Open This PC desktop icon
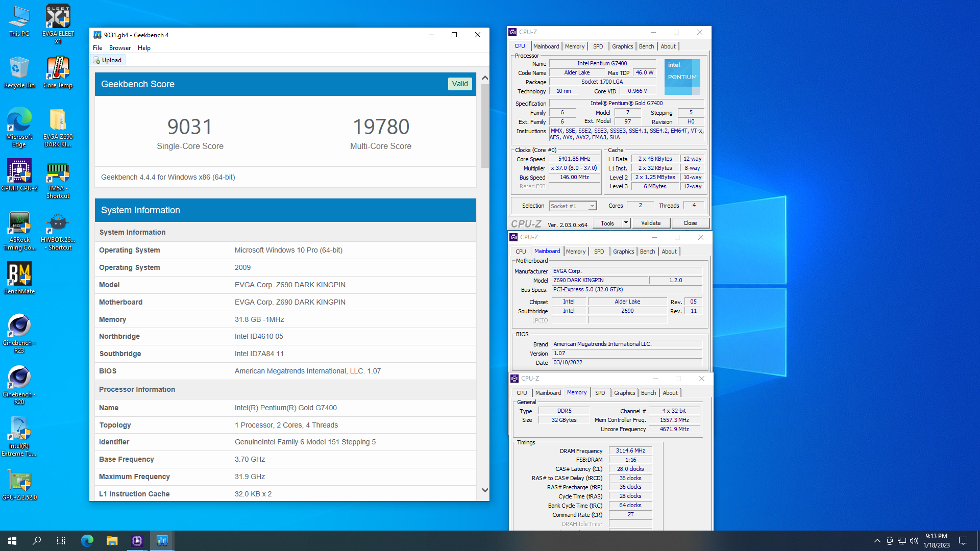980x551 pixels. pyautogui.click(x=19, y=21)
